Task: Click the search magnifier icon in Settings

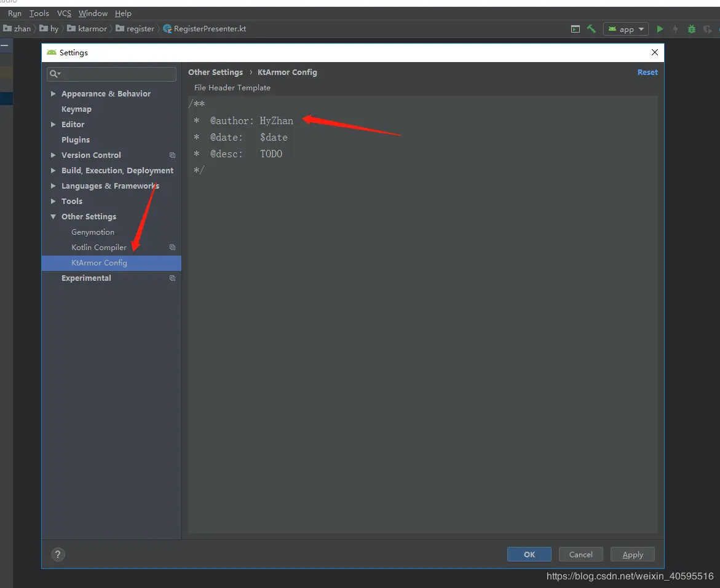Action: click(x=55, y=74)
